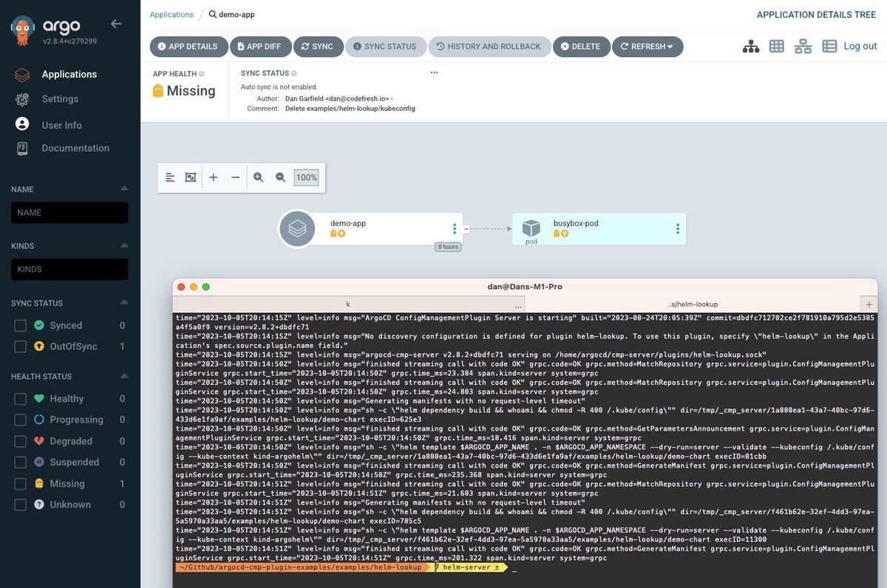Click the zoom out magnifier icon
The image size is (887, 588).
[x=280, y=177]
